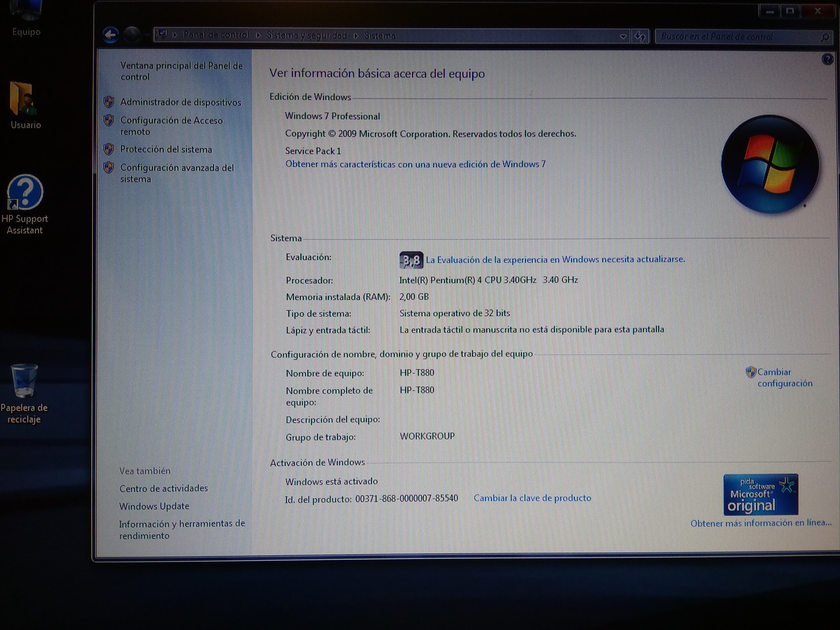Image resolution: width=840 pixels, height=630 pixels.
Task: Click the Microsoft original software badge
Action: pos(761,494)
